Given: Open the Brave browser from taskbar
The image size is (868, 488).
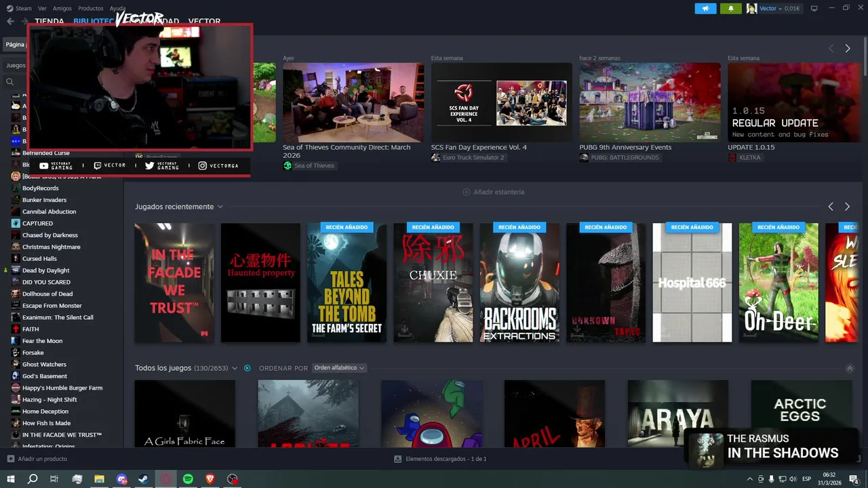Looking at the screenshot, I should coord(210,479).
